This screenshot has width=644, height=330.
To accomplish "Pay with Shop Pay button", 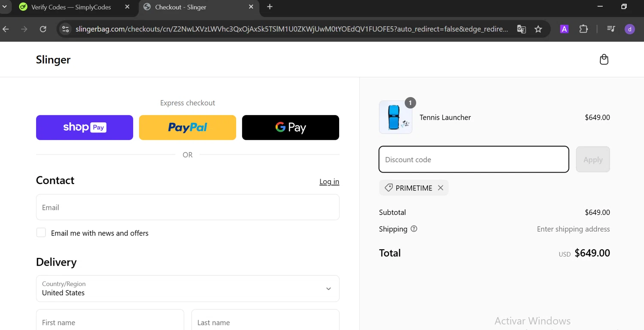I will (x=85, y=127).
